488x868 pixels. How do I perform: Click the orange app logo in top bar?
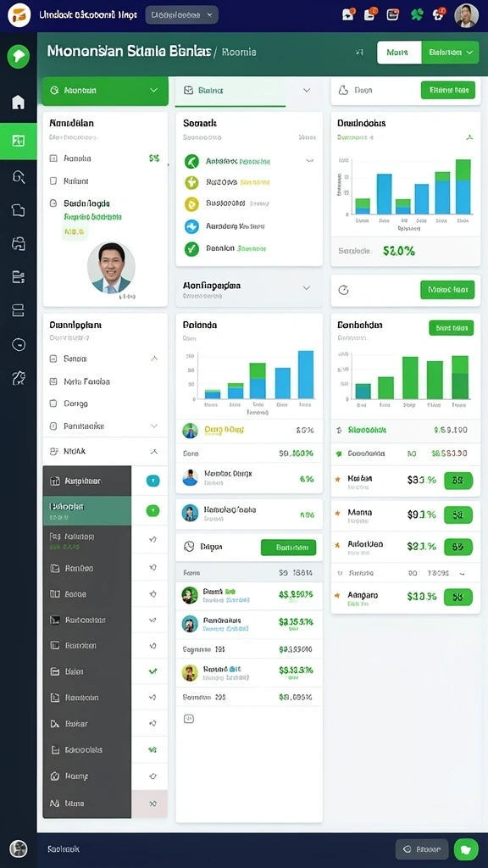pos(19,15)
